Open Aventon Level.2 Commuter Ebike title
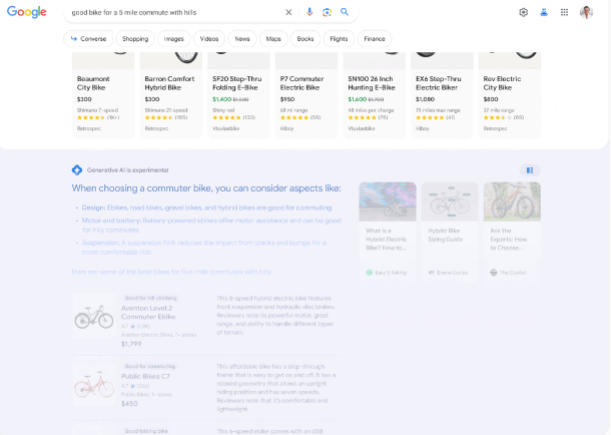 pyautogui.click(x=148, y=312)
